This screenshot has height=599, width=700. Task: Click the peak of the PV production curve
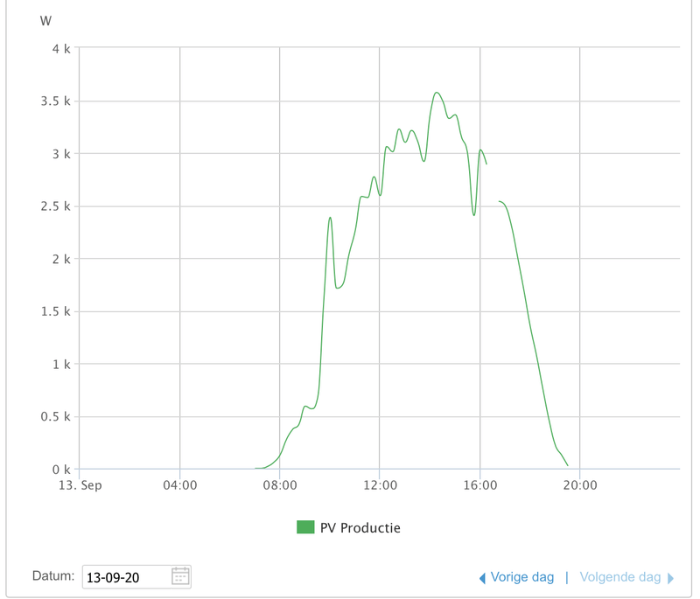click(x=437, y=93)
